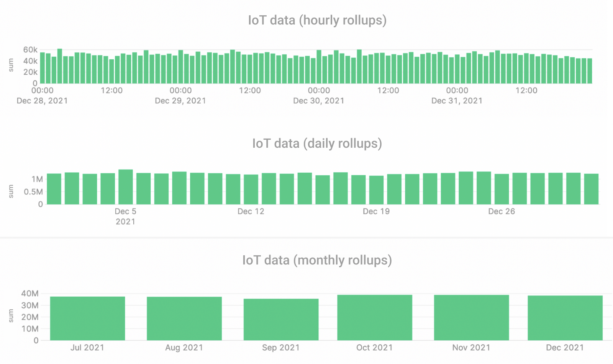Click the Jul 2021 monthly bar

pos(87,318)
